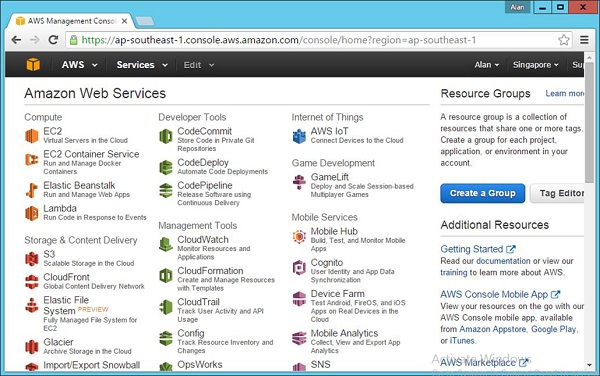
Task: Click the Glacier service name
Action: pos(58,342)
